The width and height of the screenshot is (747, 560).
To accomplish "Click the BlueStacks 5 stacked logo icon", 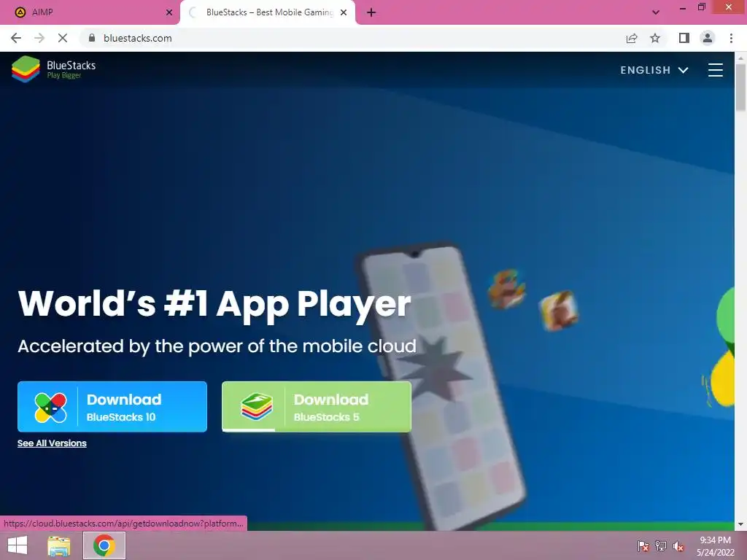I will (256, 407).
